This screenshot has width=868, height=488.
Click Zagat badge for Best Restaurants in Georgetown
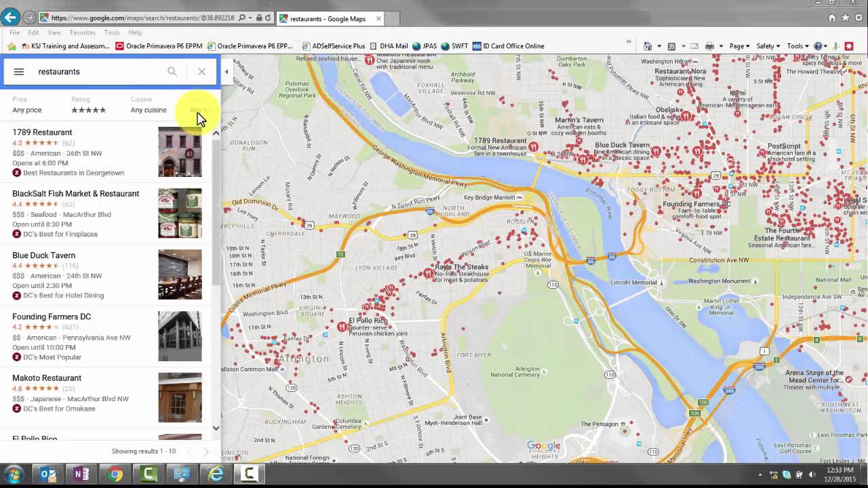(16, 173)
